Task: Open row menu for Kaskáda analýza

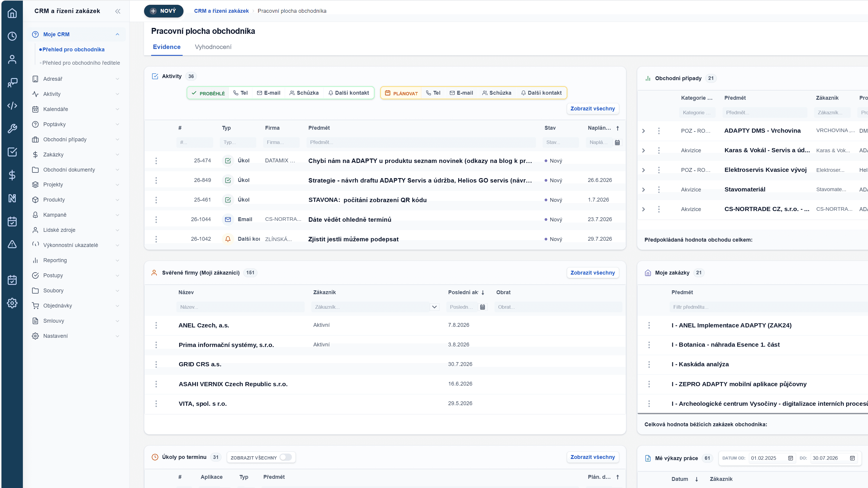Action: (x=649, y=365)
